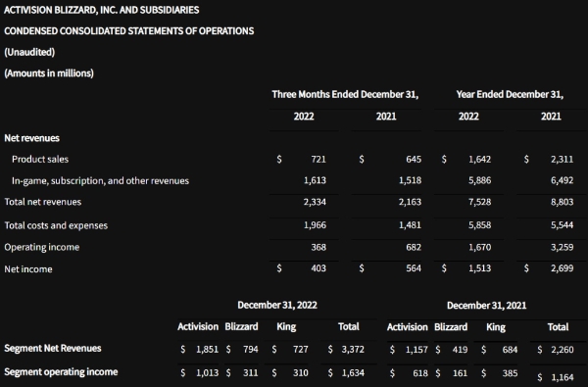This screenshot has width=588, height=387.
Task: Select Product sales value 2,311
Action: (563, 160)
